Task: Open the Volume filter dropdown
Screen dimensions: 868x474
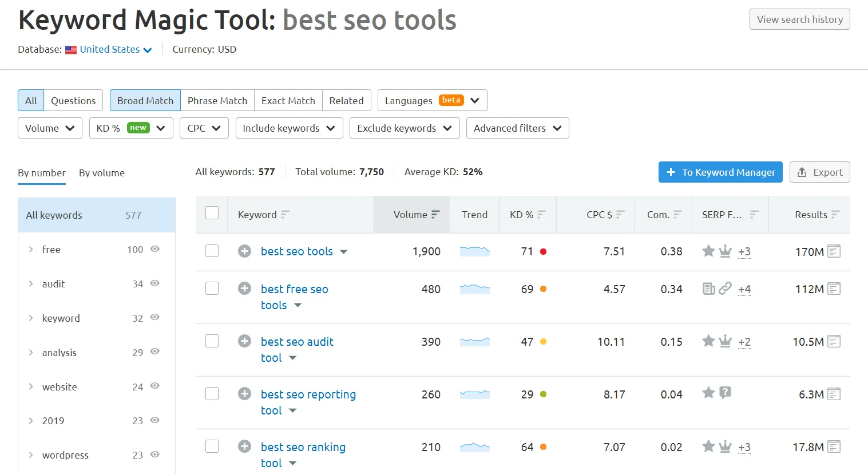Action: click(x=50, y=128)
